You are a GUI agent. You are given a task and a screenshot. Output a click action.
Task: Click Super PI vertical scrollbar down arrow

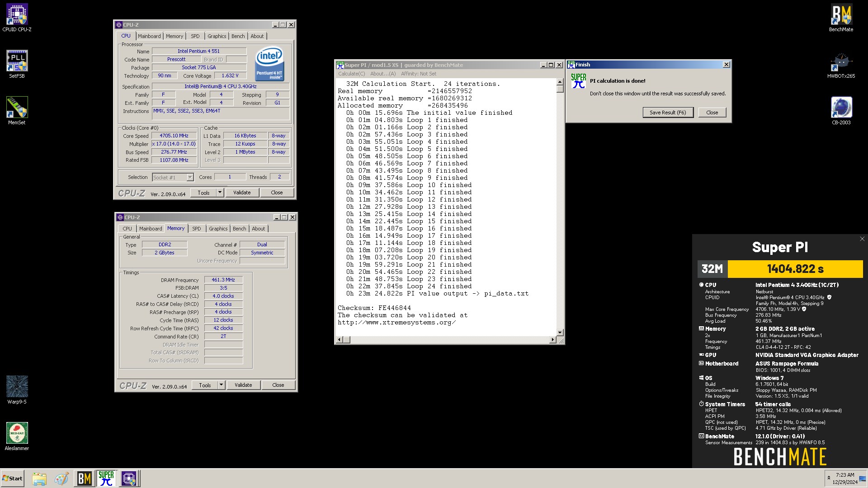[x=560, y=332]
